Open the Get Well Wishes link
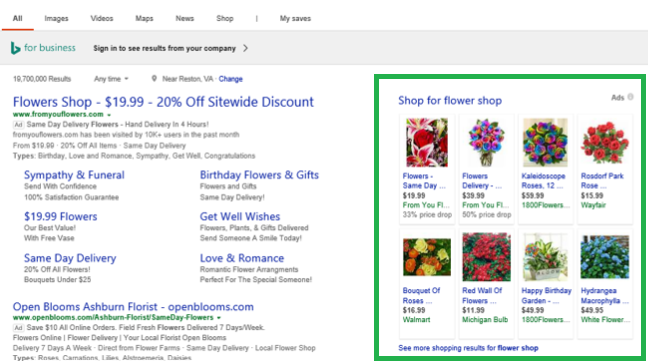The image size is (648, 361). click(x=240, y=216)
